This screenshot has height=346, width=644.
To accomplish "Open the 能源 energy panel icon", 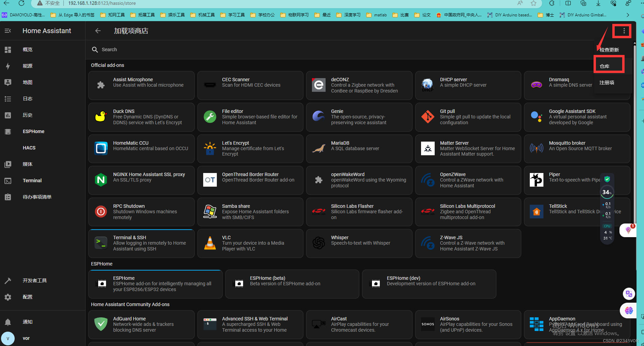I will tap(8, 66).
